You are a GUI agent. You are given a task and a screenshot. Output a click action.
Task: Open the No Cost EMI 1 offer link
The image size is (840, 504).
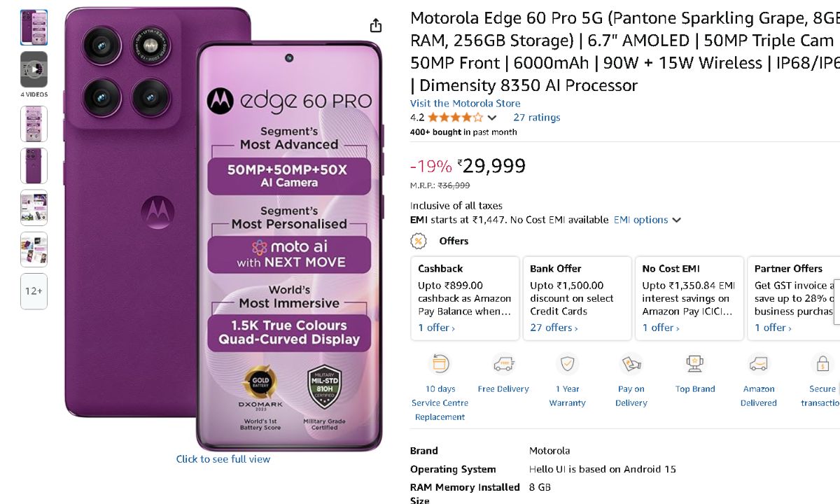pos(660,328)
